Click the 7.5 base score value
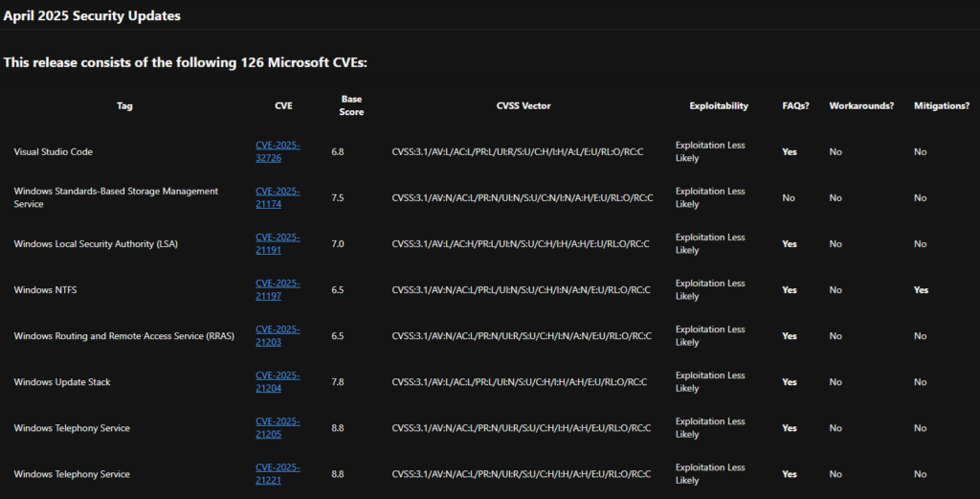This screenshot has width=980, height=499. [338, 197]
